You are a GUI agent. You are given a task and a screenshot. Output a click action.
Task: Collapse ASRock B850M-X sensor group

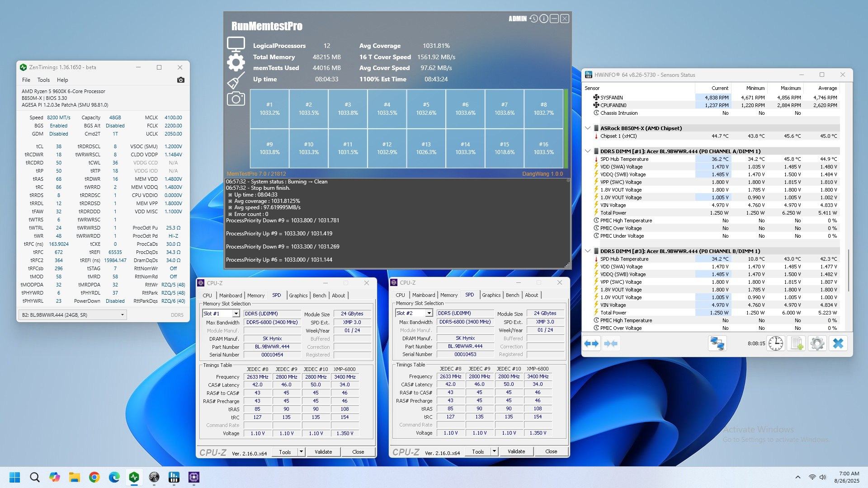[588, 128]
